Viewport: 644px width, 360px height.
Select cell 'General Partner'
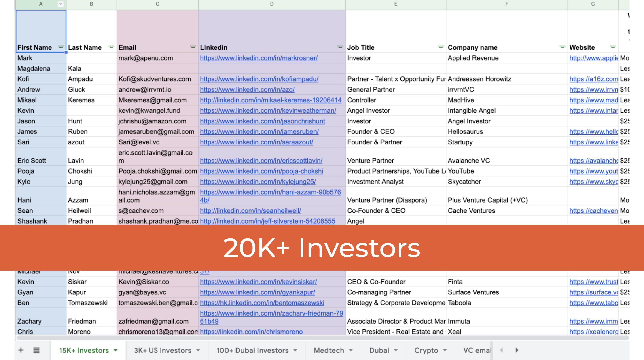(396, 89)
